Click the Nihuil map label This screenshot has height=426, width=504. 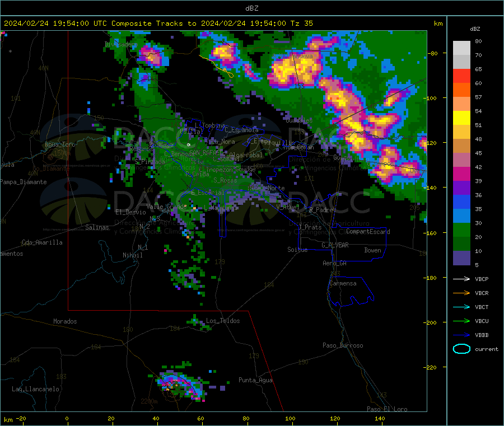pyautogui.click(x=132, y=255)
